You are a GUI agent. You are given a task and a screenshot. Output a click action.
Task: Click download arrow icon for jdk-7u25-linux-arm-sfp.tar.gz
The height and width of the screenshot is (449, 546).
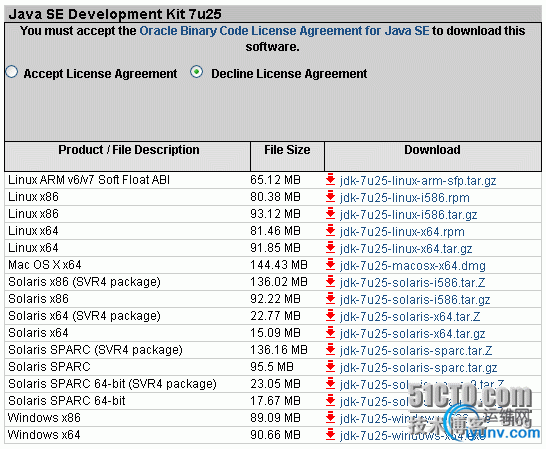point(330,180)
